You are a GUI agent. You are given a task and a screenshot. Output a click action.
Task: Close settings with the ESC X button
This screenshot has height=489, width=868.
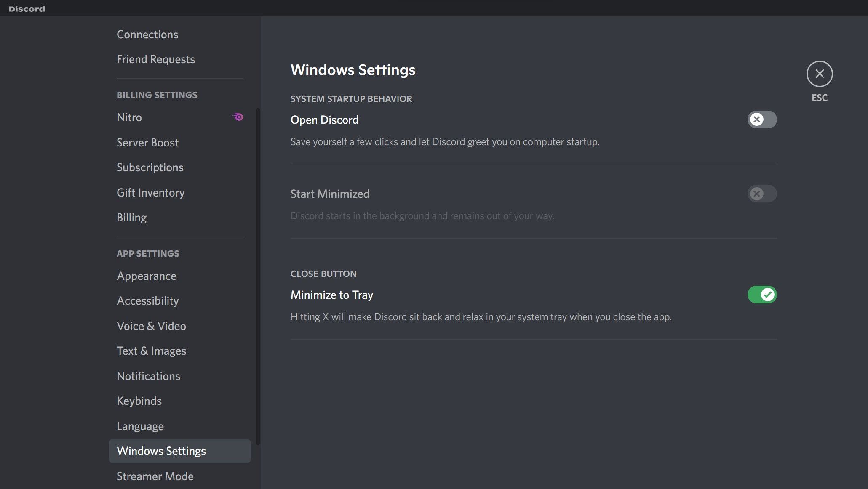click(x=819, y=74)
